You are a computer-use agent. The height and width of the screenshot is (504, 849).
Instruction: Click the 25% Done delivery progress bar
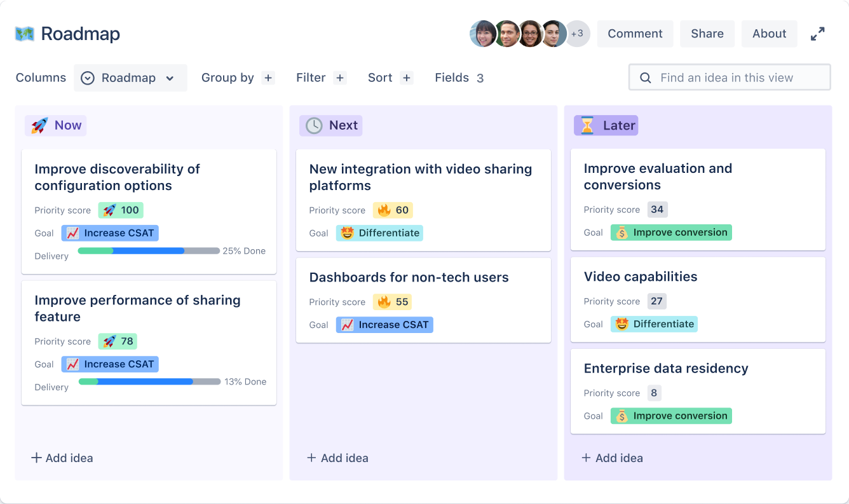click(147, 250)
